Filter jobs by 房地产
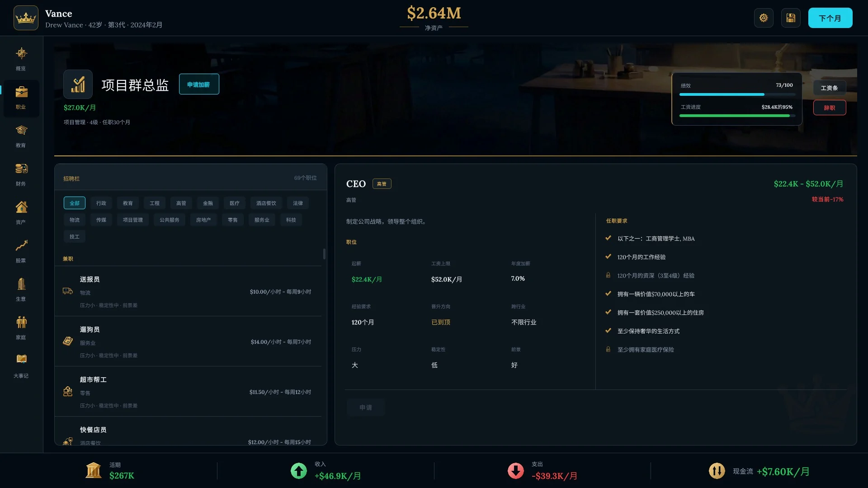The image size is (868, 488). pos(203,220)
